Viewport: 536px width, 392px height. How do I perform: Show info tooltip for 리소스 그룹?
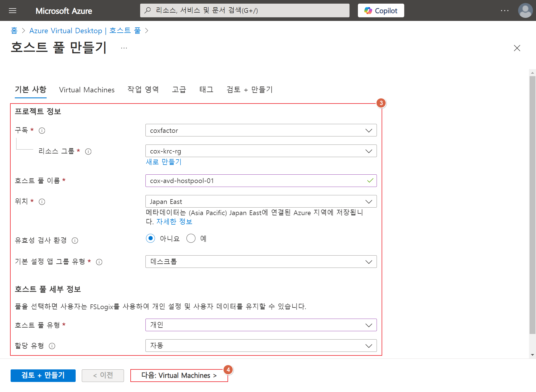(88, 151)
